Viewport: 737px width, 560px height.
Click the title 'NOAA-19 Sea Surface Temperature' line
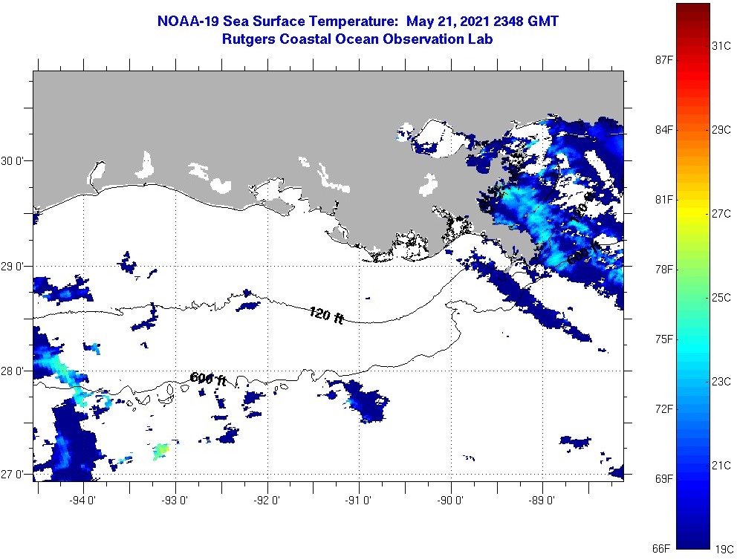point(357,21)
